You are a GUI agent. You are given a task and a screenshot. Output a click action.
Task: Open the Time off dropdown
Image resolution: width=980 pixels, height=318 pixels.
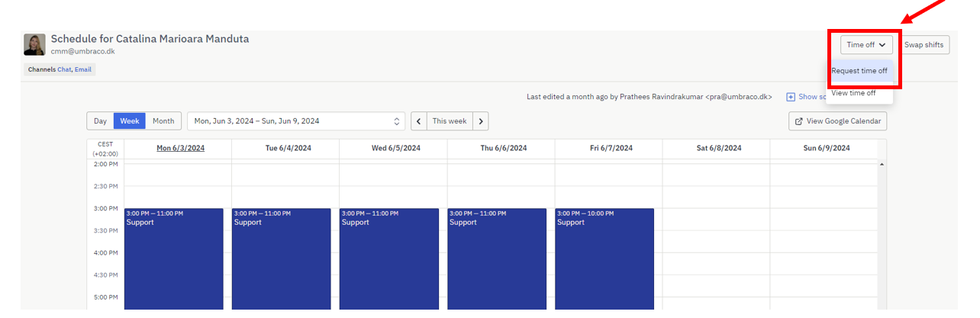(866, 45)
